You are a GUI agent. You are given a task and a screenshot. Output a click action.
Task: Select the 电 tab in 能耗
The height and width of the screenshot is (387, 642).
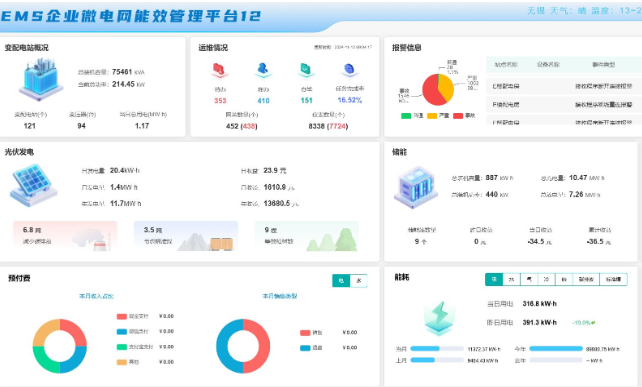(494, 279)
